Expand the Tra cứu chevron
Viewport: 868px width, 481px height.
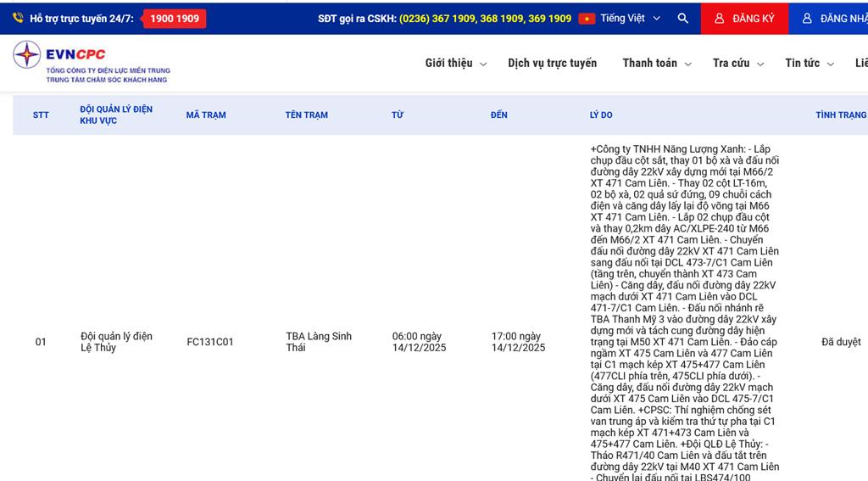760,64
